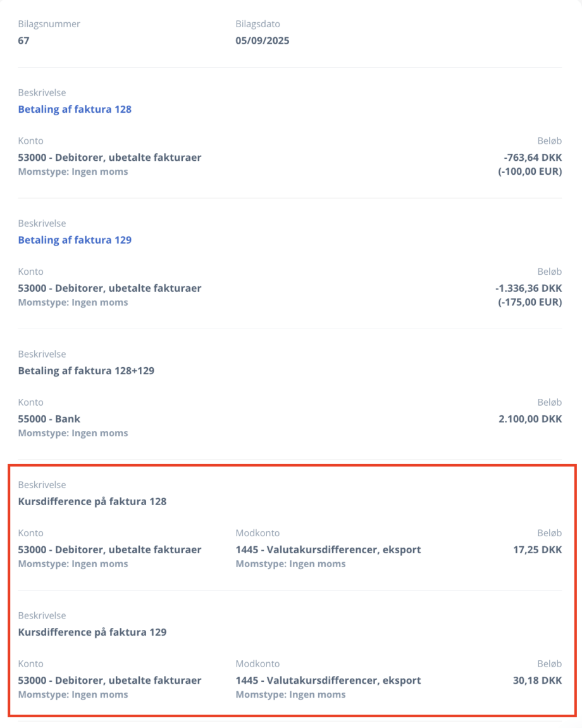Image resolution: width=582 pixels, height=728 pixels.
Task: Select "Kursdifference på faktura 129" description
Action: [92, 632]
